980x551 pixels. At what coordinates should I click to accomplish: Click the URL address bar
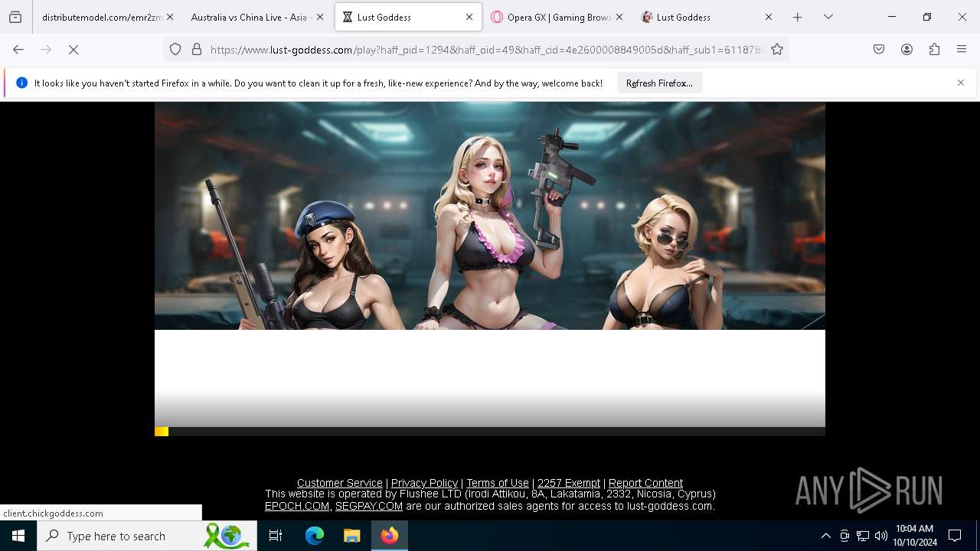[x=486, y=49]
